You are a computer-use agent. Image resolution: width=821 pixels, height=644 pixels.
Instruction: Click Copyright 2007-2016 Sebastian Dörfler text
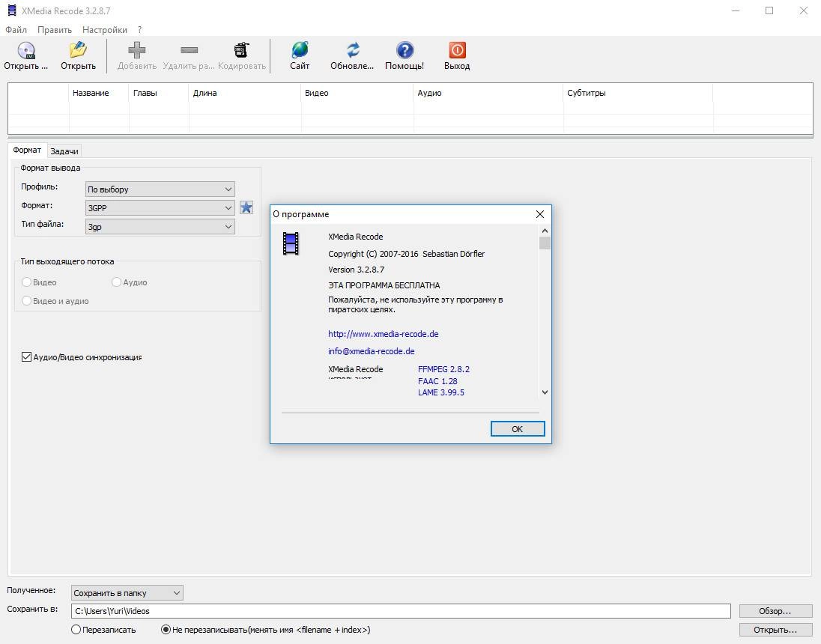pos(406,254)
